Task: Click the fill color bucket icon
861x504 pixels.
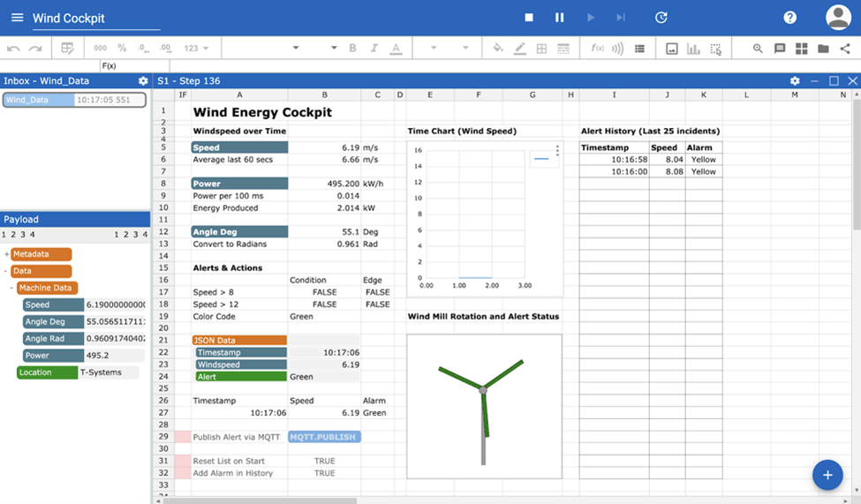Action: point(498,49)
